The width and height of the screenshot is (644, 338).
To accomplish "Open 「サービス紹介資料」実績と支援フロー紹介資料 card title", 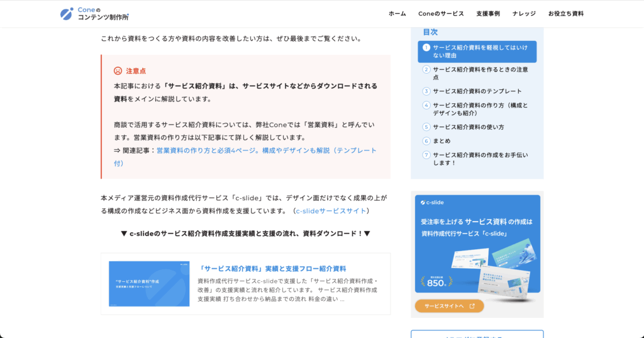I will tap(272, 269).
